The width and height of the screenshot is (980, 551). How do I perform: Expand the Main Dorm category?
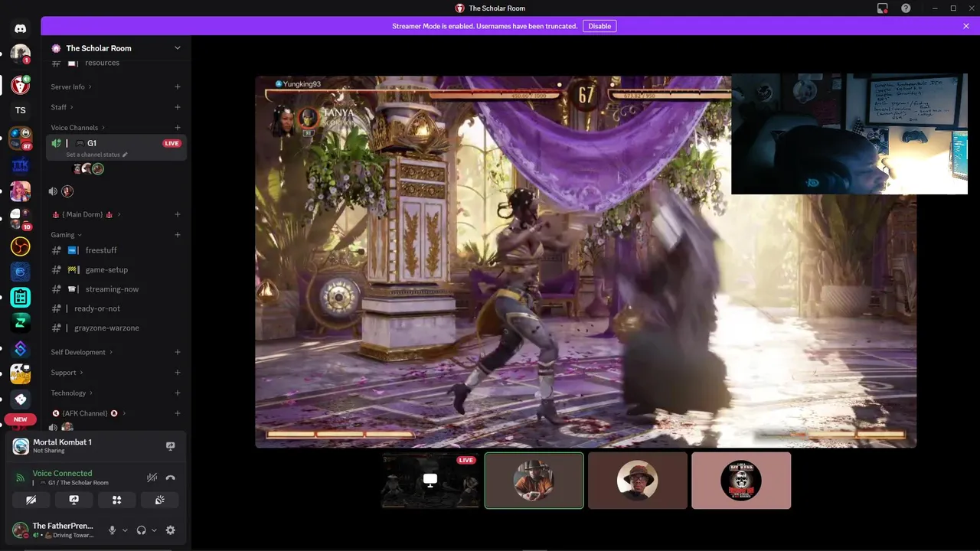click(86, 214)
